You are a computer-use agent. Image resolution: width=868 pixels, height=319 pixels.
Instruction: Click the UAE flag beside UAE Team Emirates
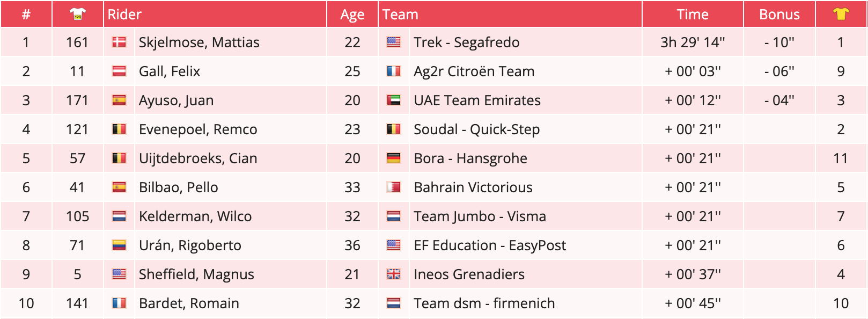pyautogui.click(x=394, y=100)
